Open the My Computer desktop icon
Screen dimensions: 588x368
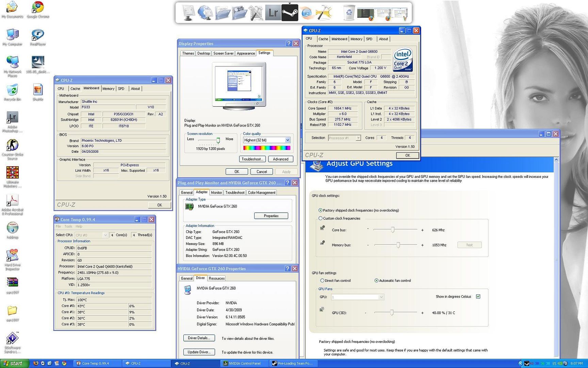(12, 37)
